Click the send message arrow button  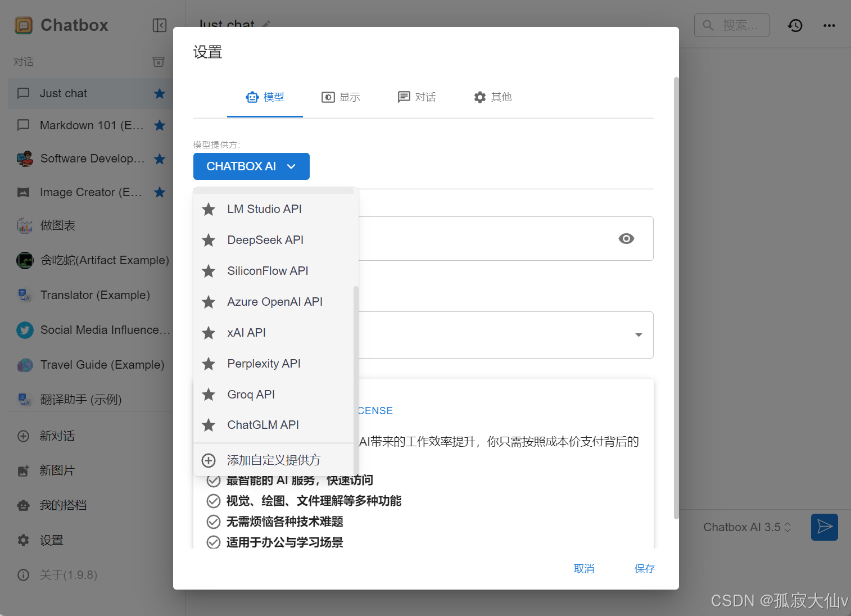(x=825, y=527)
